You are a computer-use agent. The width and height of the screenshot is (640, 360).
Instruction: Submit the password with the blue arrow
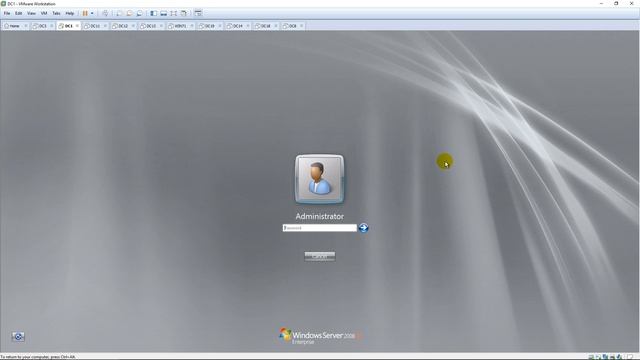(x=363, y=228)
